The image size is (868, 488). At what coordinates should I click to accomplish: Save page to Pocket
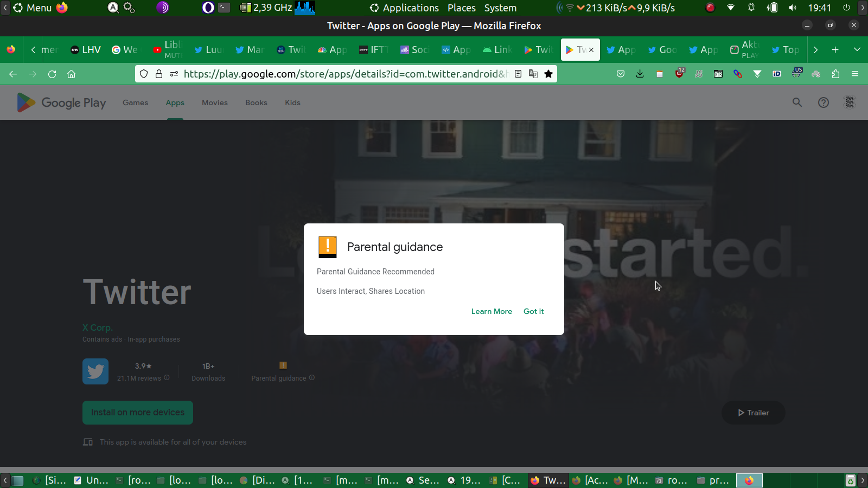621,74
